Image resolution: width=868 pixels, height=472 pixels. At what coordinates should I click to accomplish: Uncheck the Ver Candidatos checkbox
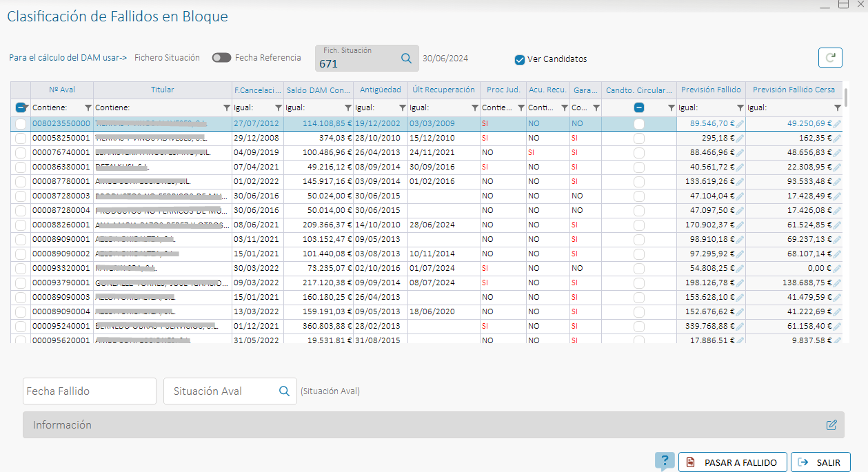pyautogui.click(x=520, y=59)
